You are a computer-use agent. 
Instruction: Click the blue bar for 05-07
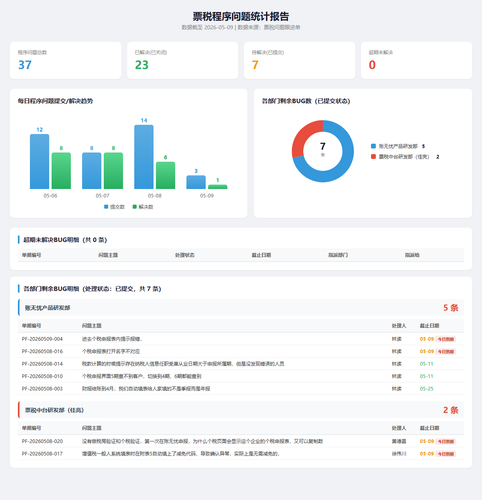pyautogui.click(x=92, y=171)
